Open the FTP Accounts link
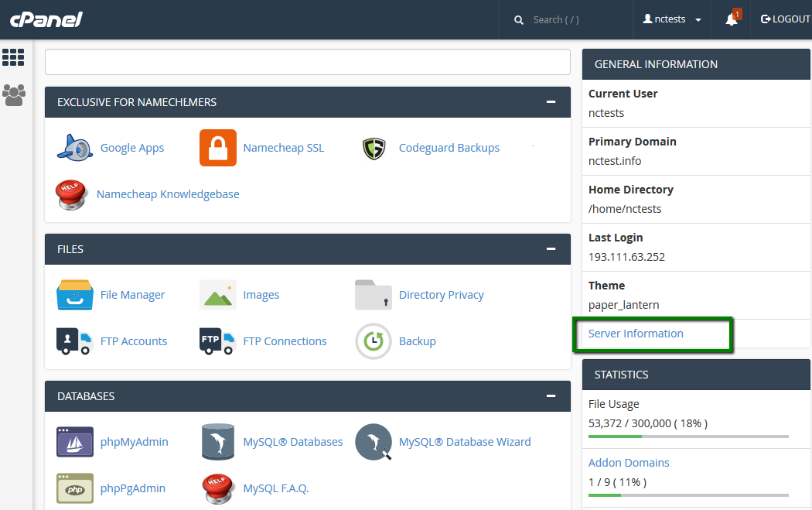 134,341
